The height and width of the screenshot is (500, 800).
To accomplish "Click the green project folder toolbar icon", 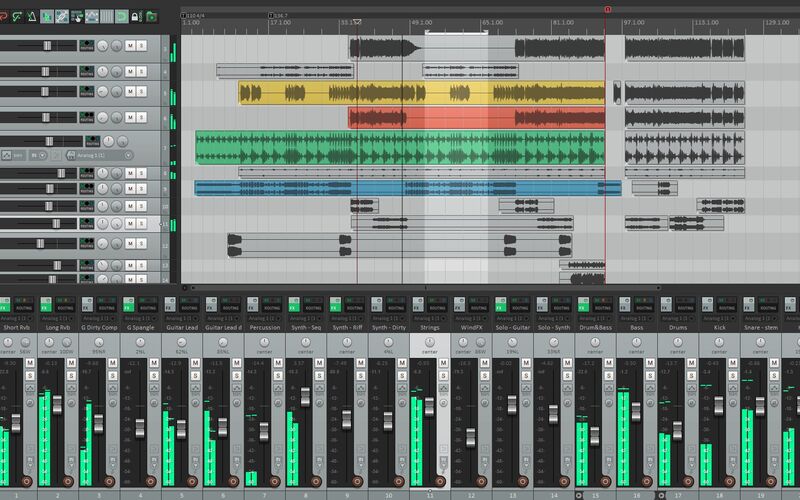I will (152, 17).
